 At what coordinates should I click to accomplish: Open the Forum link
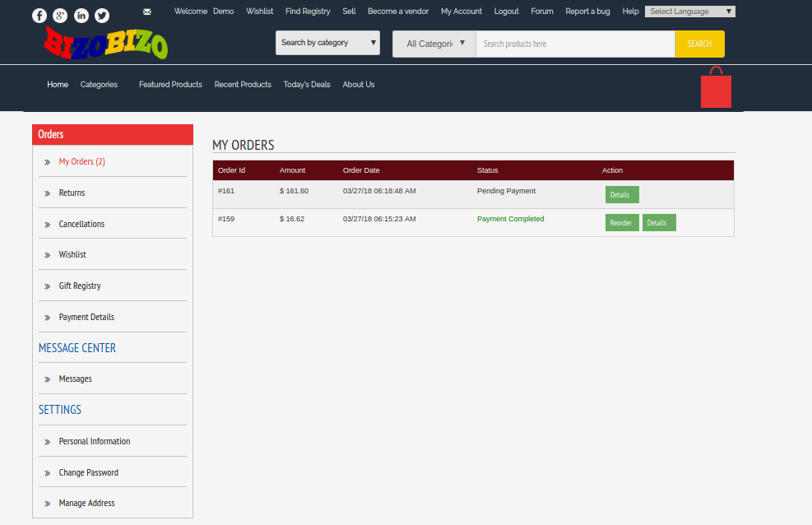coord(542,11)
